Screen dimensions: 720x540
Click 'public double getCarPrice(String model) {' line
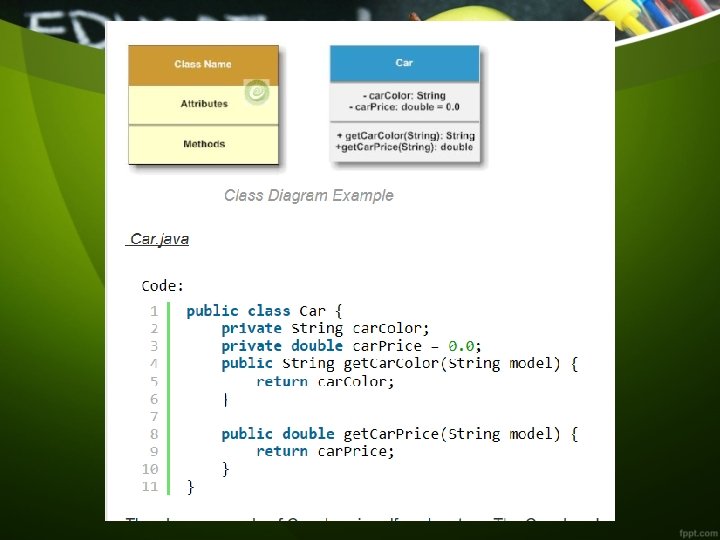click(x=399, y=434)
